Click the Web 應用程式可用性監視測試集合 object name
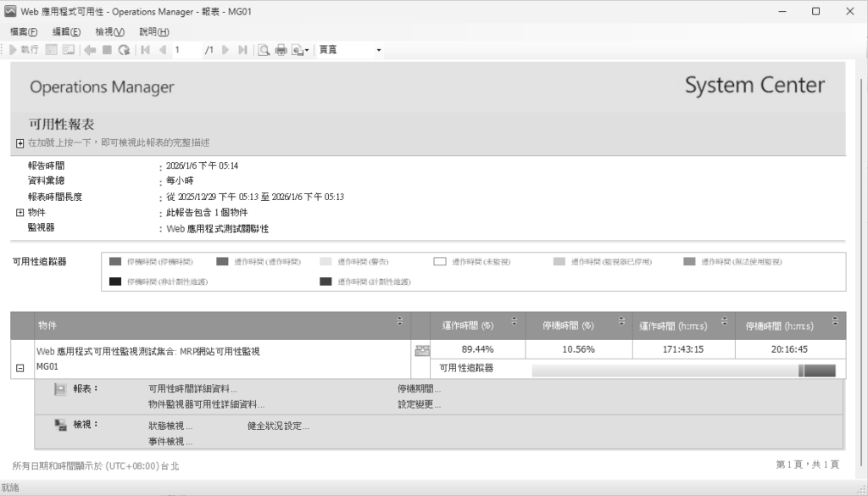Viewport: 868px width, 496px height. 147,351
